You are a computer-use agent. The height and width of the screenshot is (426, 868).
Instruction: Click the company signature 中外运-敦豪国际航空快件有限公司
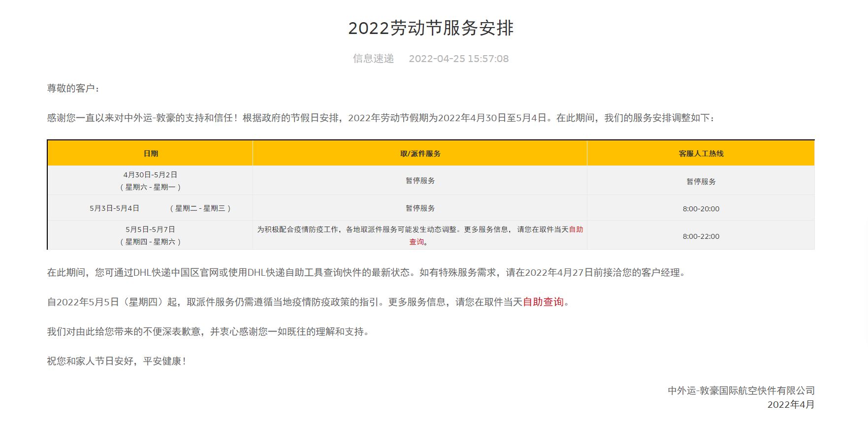point(741,391)
